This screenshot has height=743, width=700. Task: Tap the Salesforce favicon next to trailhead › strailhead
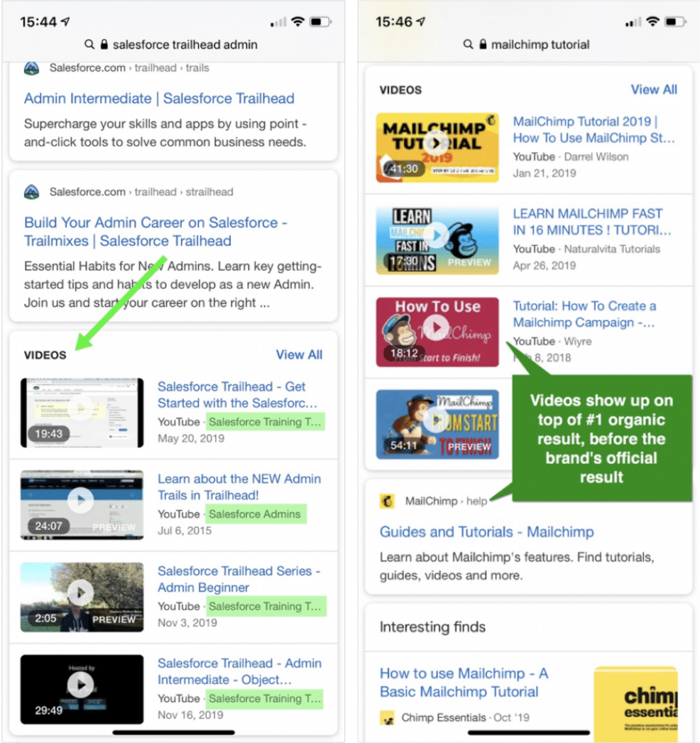[x=32, y=192]
